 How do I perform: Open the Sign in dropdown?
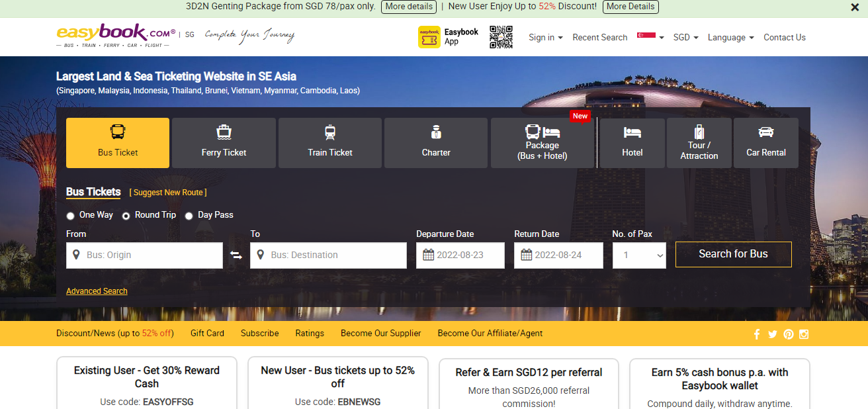546,38
